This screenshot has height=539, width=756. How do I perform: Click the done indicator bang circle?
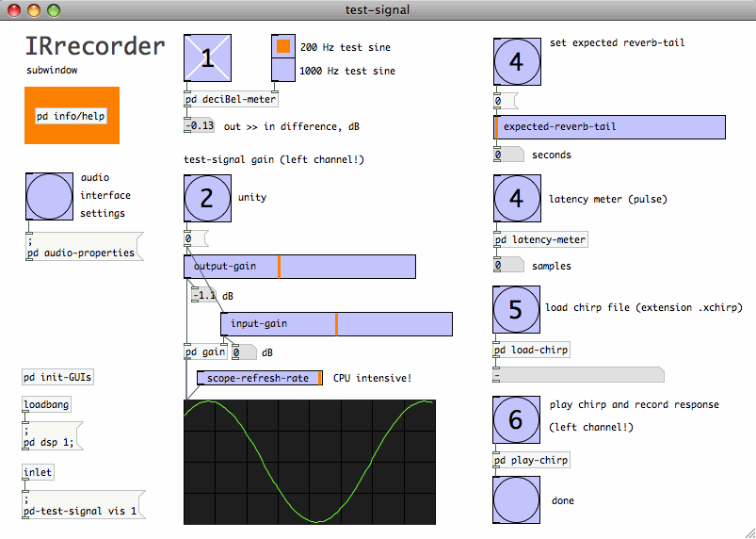[516, 500]
